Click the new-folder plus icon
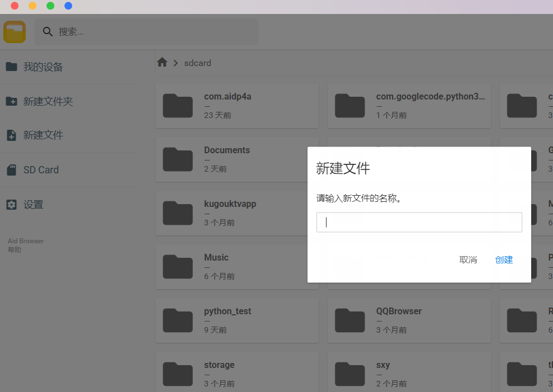Image resolution: width=553 pixels, height=392 pixels. [x=11, y=102]
